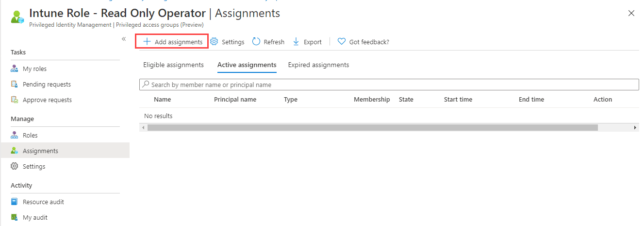Click the Principal name column header
This screenshot has height=226, width=644.
[x=235, y=99]
